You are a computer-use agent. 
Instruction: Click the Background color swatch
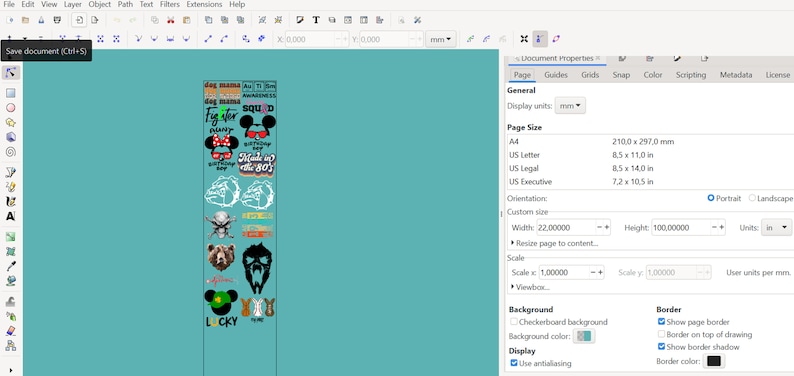pyautogui.click(x=584, y=336)
